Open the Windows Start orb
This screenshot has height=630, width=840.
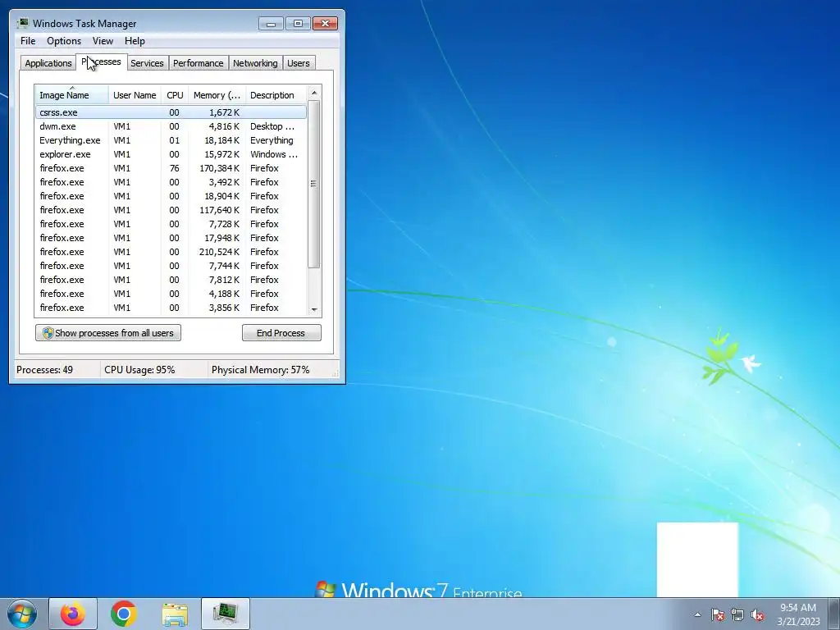[22, 614]
